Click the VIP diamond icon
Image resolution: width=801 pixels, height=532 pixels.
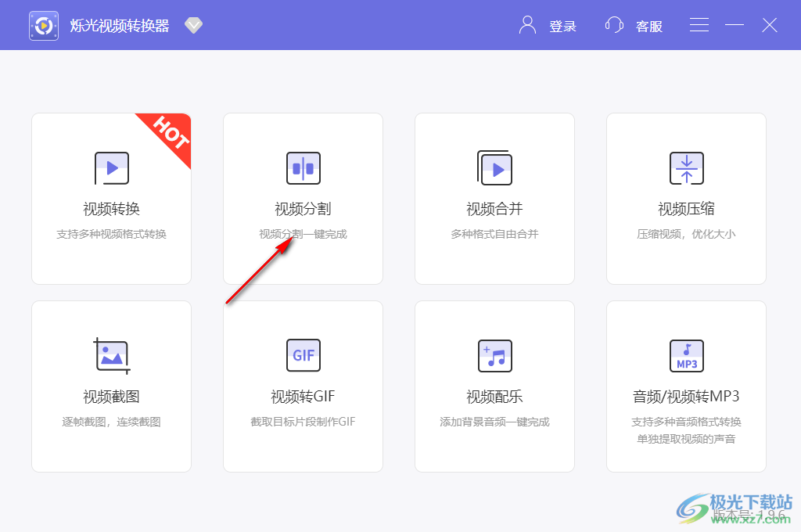[x=194, y=25]
